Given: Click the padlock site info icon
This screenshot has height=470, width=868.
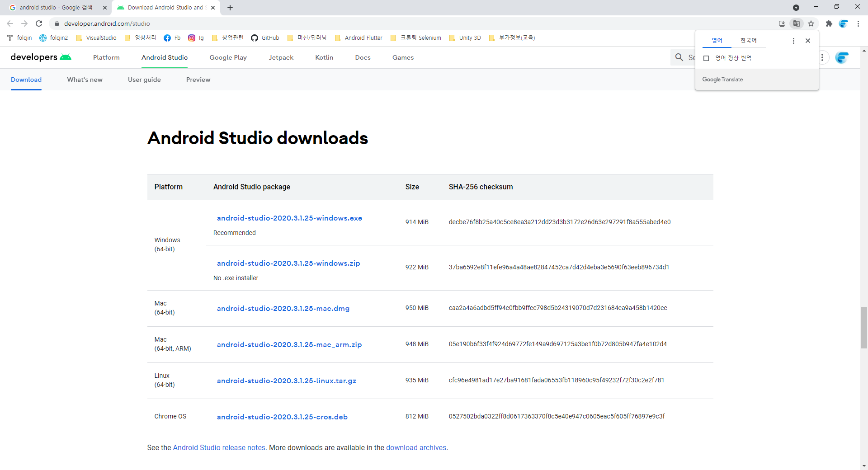Looking at the screenshot, I should (x=57, y=23).
